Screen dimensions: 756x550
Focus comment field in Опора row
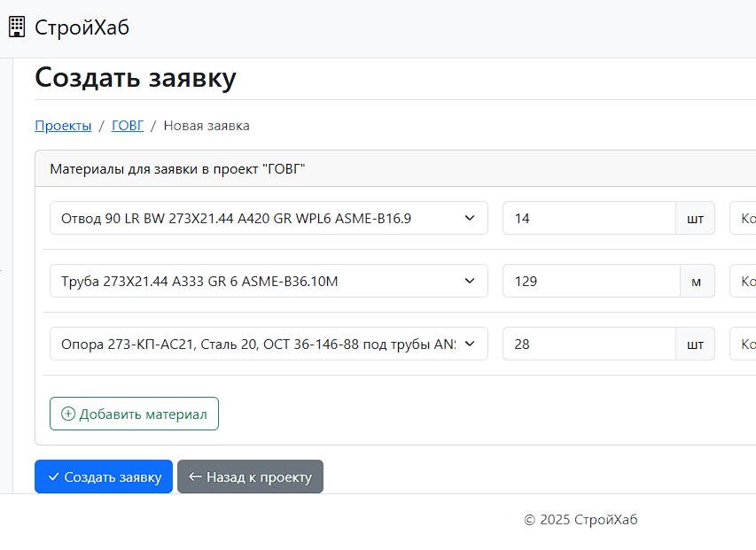coord(743,344)
